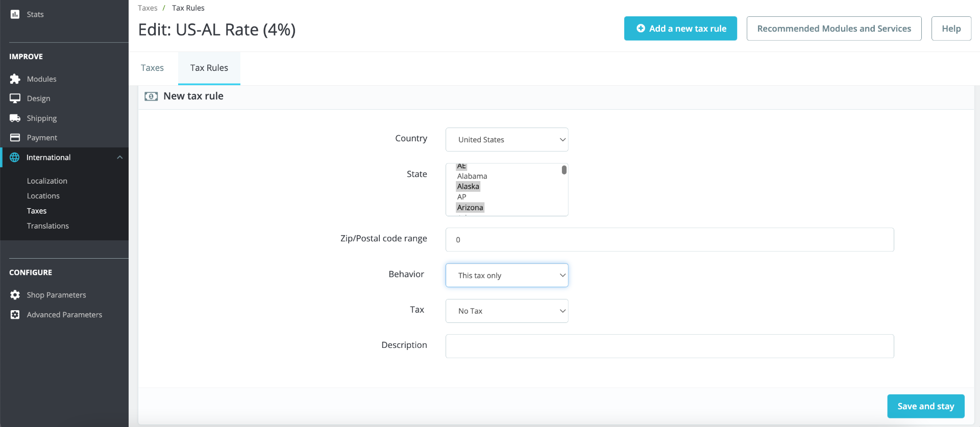Focus the Zip/Postal code range field
This screenshot has width=980, height=427.
coord(669,240)
